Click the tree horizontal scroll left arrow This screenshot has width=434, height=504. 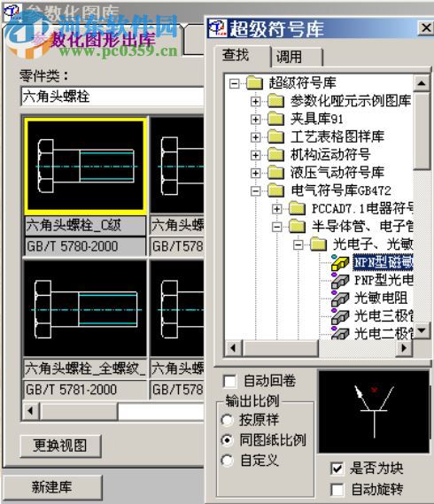point(234,348)
